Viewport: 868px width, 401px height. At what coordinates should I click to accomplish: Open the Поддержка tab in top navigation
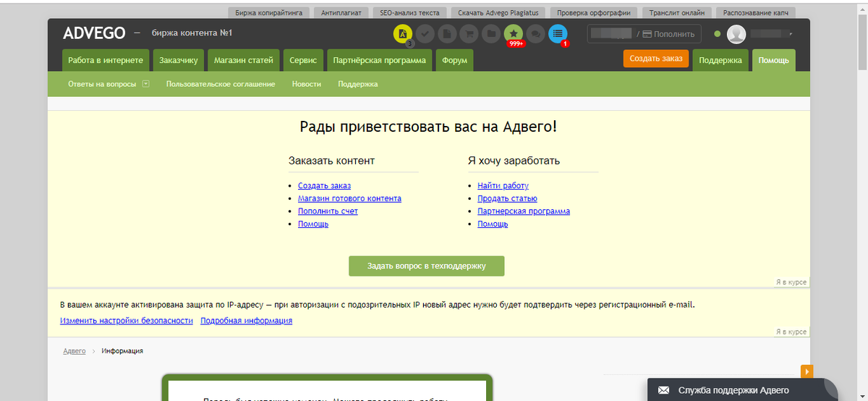coord(720,60)
